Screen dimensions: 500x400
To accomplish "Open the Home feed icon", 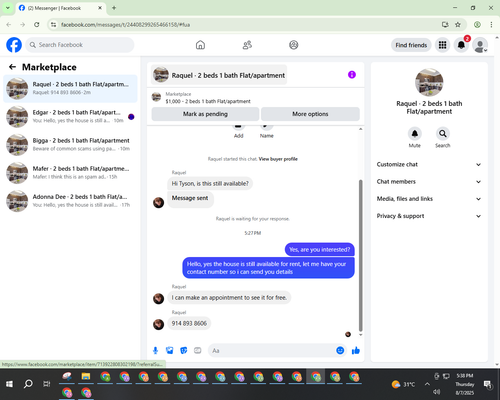I will coord(200,45).
